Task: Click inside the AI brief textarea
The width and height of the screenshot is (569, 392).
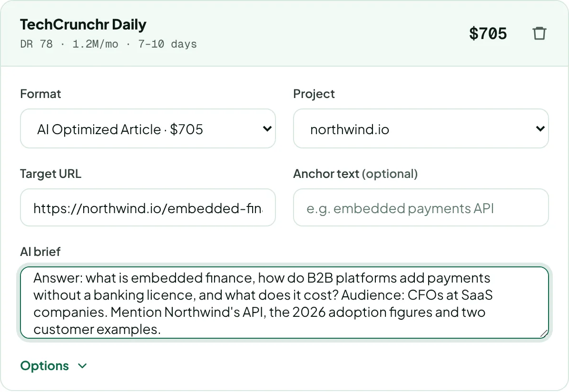Action: 284,303
